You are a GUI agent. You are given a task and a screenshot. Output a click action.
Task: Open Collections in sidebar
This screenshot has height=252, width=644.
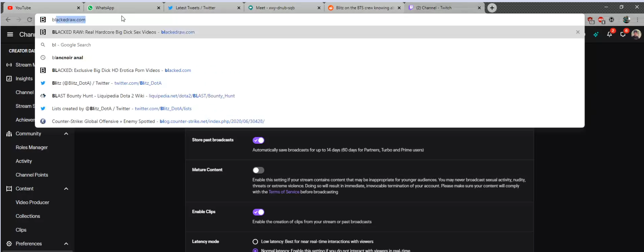click(28, 216)
